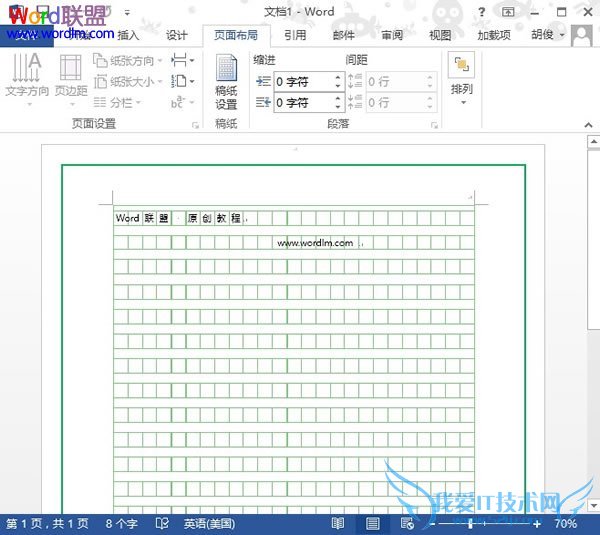Click the zoom slider handle
The height and width of the screenshot is (535, 600).
[470, 524]
